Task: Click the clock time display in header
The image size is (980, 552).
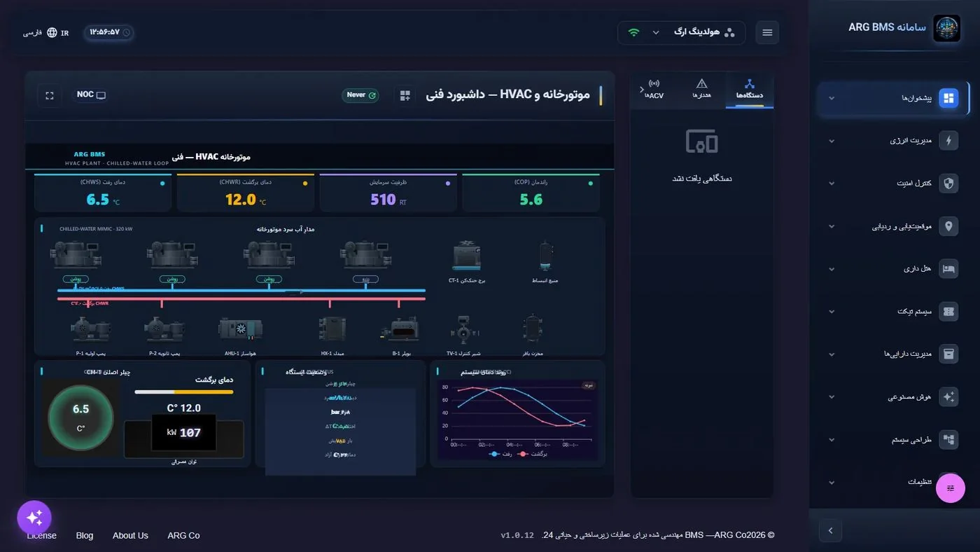Action: 109,32
